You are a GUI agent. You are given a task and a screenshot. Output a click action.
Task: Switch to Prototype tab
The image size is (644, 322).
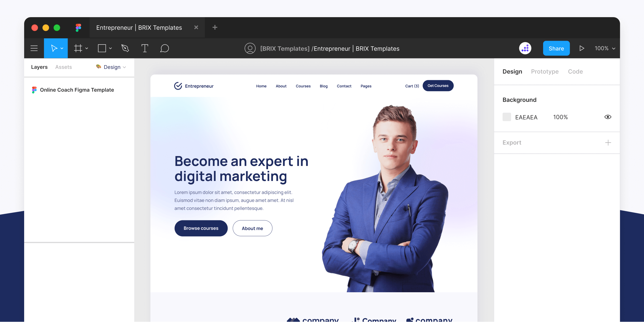[544, 71]
